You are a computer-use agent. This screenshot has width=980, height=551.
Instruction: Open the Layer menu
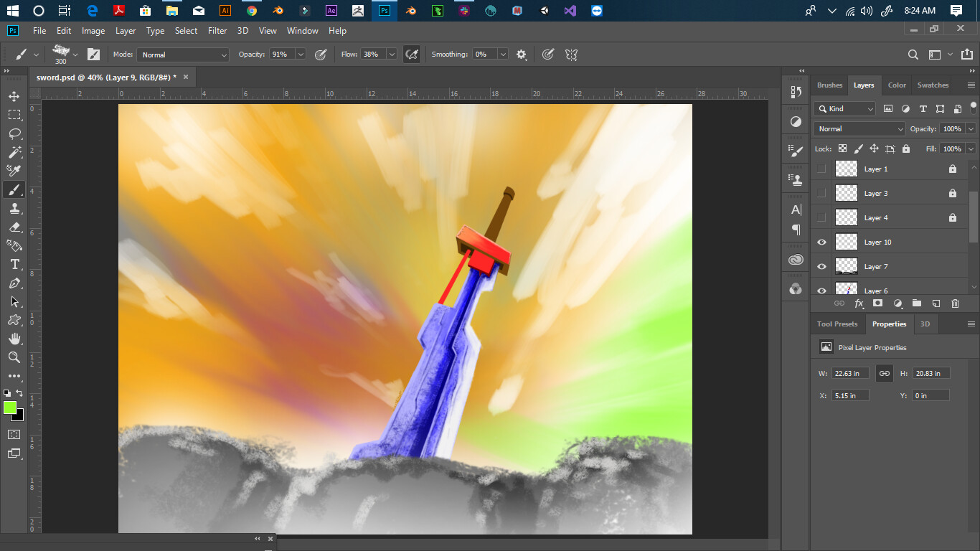point(126,31)
